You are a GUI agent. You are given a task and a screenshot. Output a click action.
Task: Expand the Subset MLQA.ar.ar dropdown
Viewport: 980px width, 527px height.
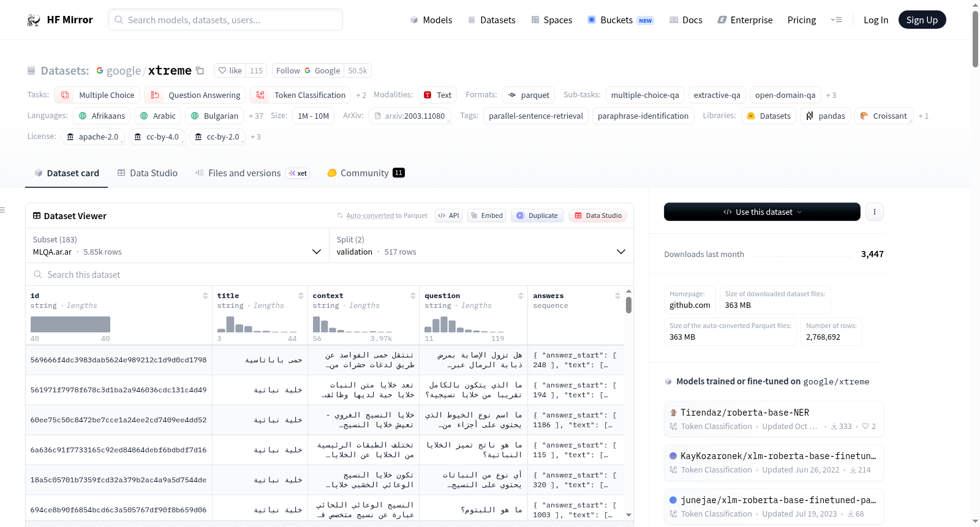coord(177,245)
